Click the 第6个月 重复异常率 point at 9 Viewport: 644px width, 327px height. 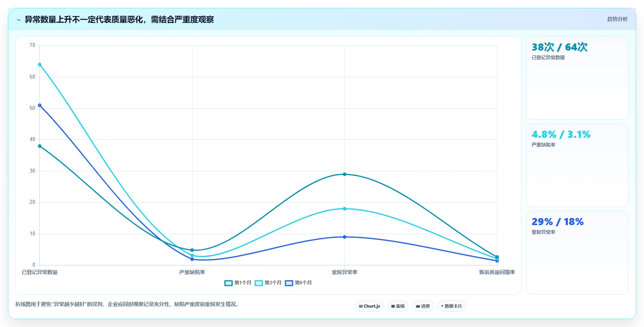click(345, 237)
